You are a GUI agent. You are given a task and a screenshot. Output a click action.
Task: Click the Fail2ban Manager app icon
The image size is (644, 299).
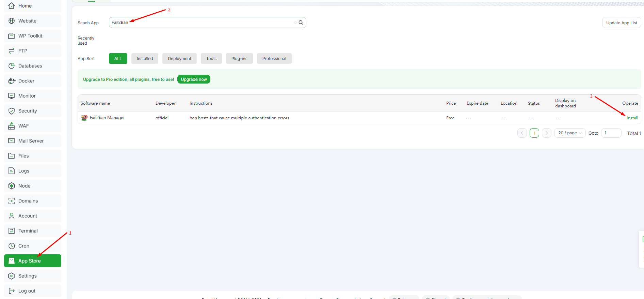coord(84,118)
